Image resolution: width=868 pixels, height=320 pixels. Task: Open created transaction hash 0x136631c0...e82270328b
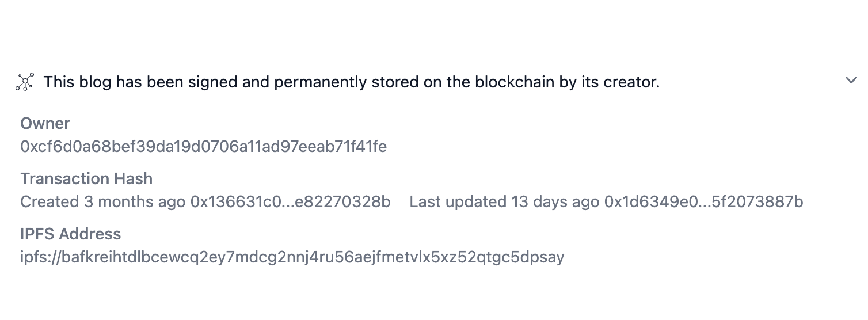pos(291,202)
